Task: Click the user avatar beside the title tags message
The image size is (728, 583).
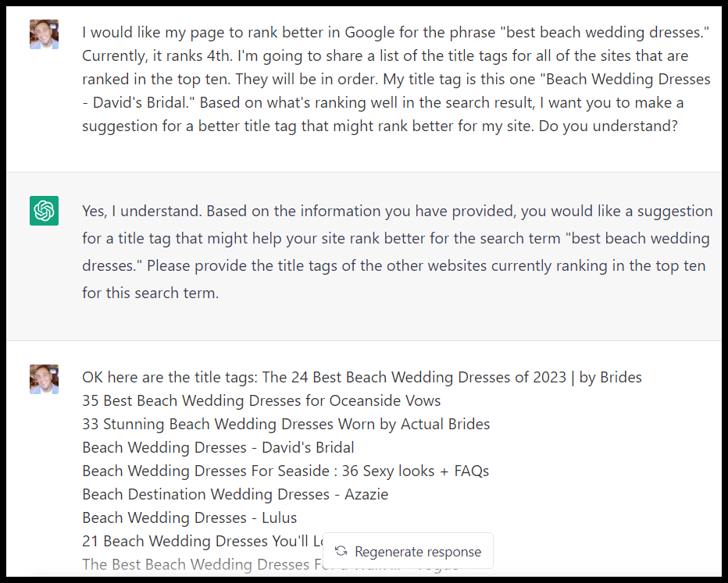Action: pyautogui.click(x=44, y=380)
